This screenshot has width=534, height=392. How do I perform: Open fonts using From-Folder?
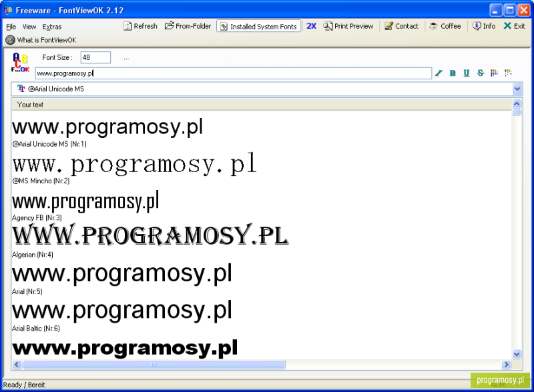188,26
